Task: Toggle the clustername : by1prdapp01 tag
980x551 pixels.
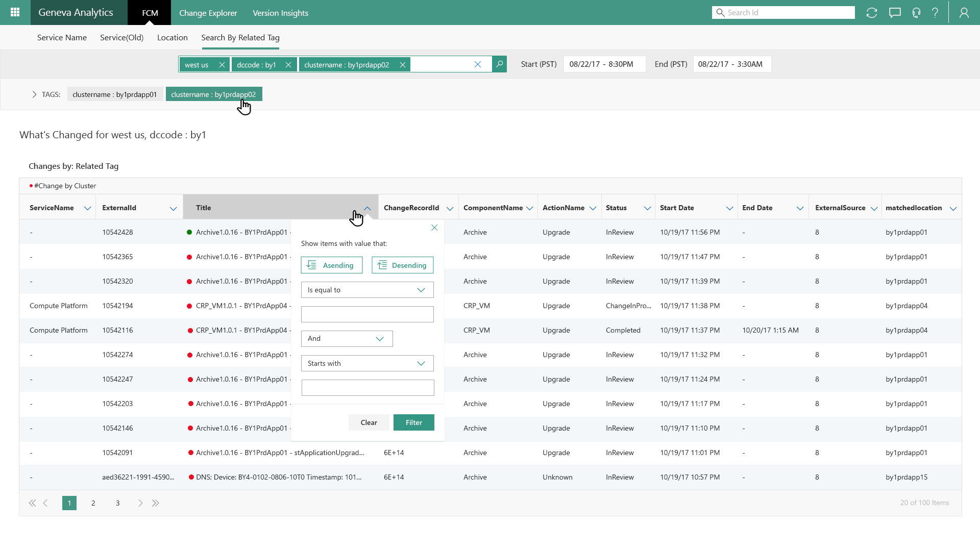Action: pos(115,94)
